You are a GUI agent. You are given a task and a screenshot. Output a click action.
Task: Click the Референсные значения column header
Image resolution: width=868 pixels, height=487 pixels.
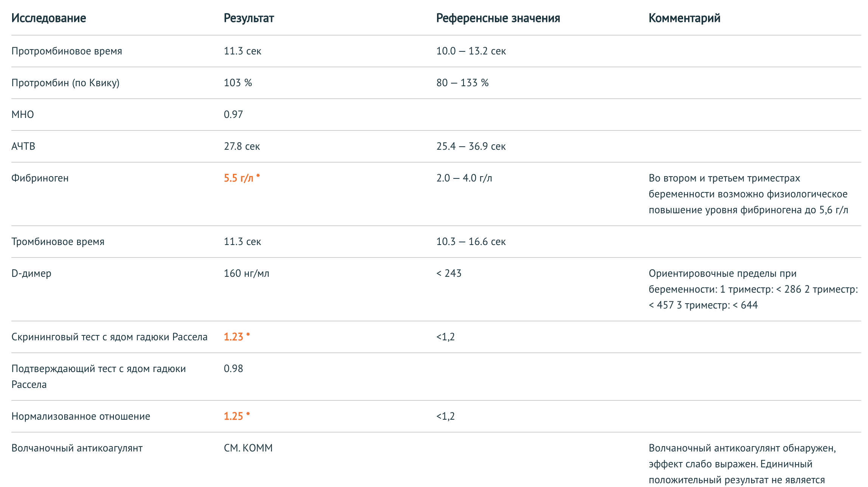point(498,18)
